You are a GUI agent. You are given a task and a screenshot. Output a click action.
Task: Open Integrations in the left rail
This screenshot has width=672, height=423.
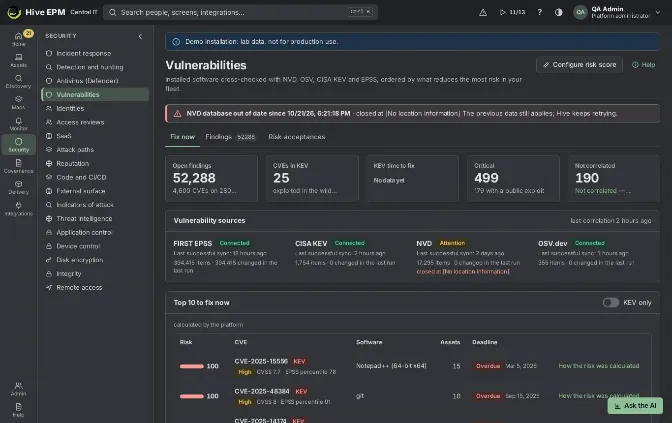tap(18, 208)
